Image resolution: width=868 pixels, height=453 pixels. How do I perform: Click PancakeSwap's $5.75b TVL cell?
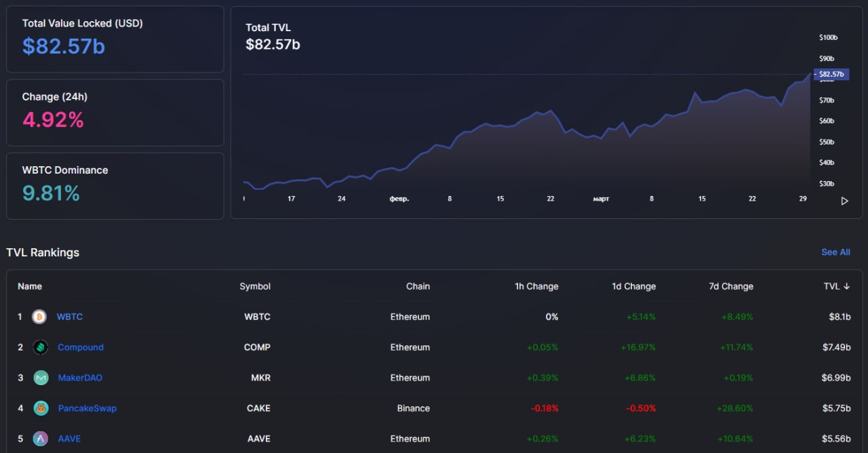coord(836,408)
